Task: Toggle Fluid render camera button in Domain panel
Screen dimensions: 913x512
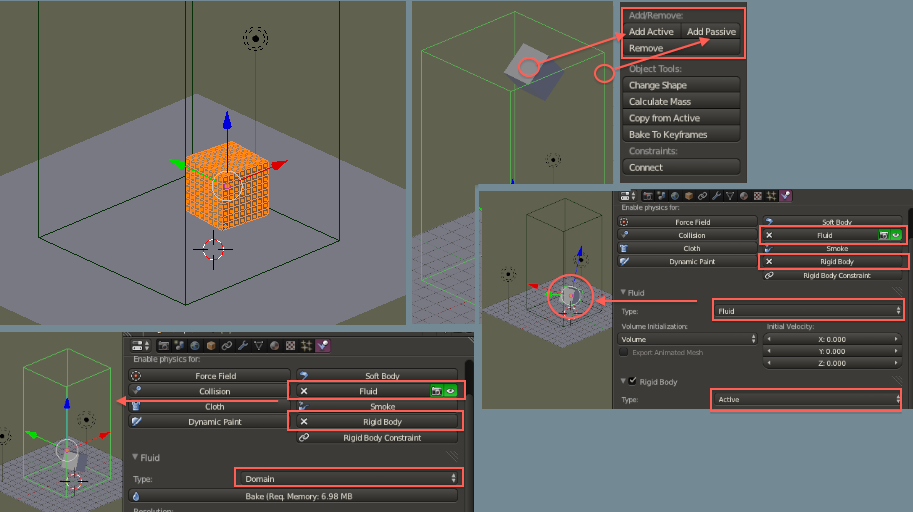Action: [x=436, y=391]
